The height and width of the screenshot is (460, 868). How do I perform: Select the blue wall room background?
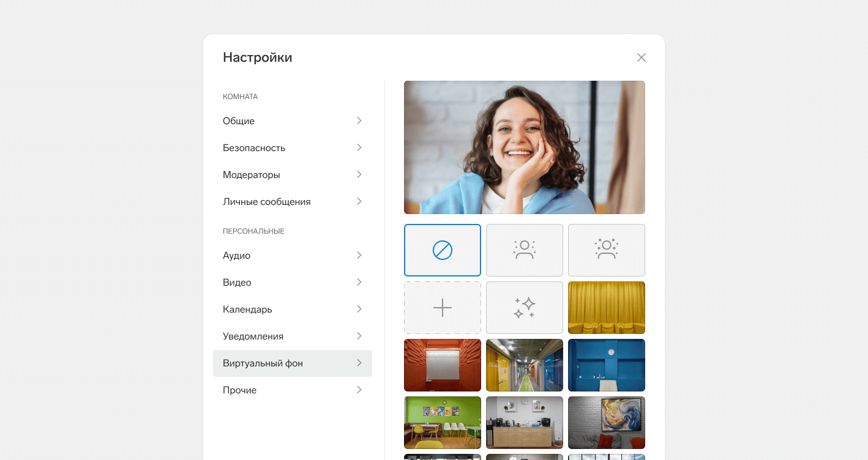click(x=607, y=365)
